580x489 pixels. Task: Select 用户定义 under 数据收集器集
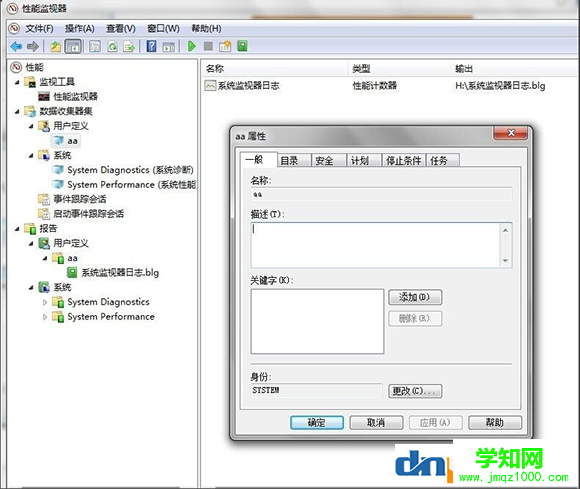71,126
